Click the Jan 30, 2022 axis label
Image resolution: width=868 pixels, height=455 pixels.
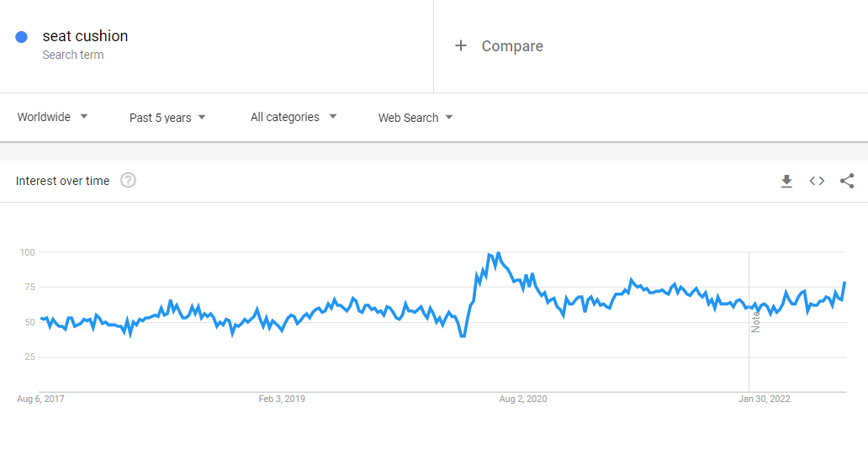point(766,399)
